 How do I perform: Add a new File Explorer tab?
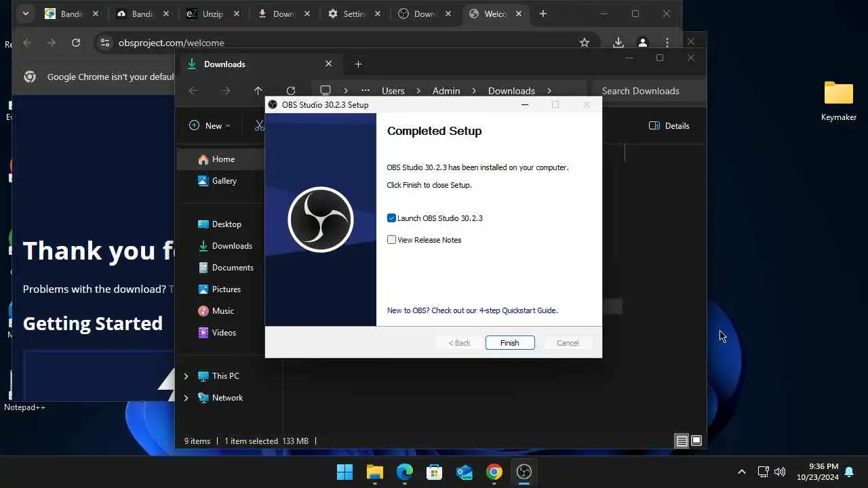point(359,64)
